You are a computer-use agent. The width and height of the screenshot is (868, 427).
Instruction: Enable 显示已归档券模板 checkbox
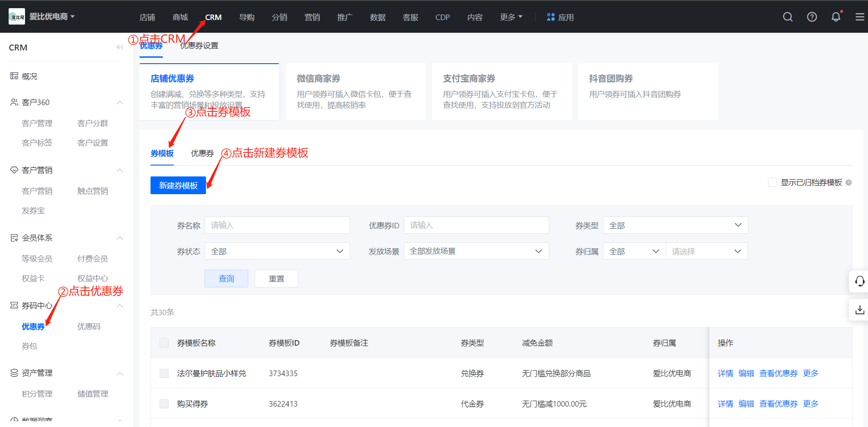[772, 182]
